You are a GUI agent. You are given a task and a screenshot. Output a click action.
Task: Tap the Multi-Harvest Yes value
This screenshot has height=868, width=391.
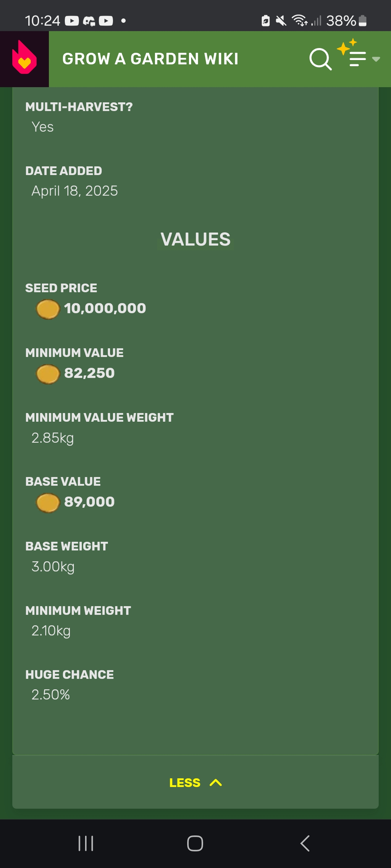click(43, 127)
